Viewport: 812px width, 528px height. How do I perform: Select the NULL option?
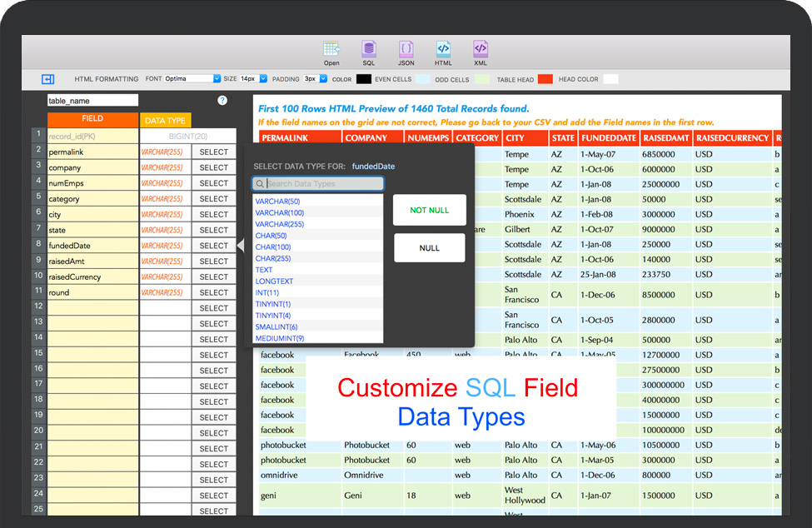point(429,248)
